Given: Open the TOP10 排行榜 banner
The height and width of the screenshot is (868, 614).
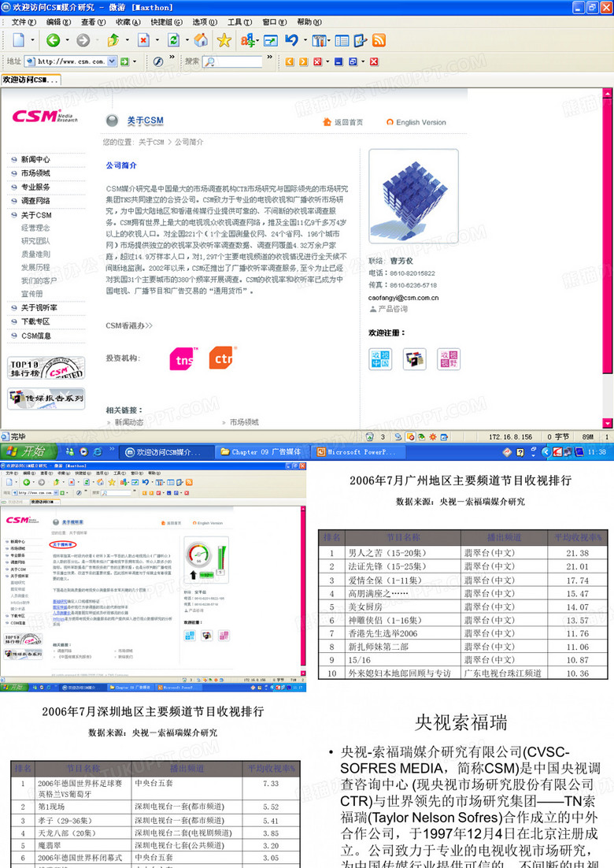Looking at the screenshot, I should click(x=46, y=368).
